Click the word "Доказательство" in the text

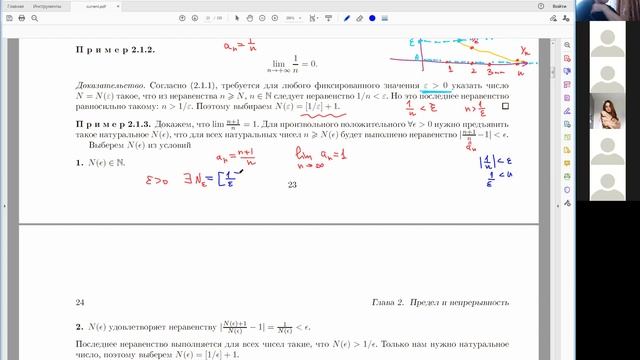[x=110, y=86]
